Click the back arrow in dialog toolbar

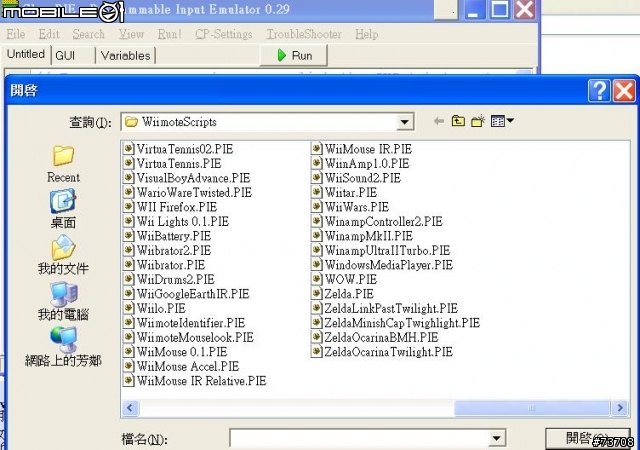(439, 121)
